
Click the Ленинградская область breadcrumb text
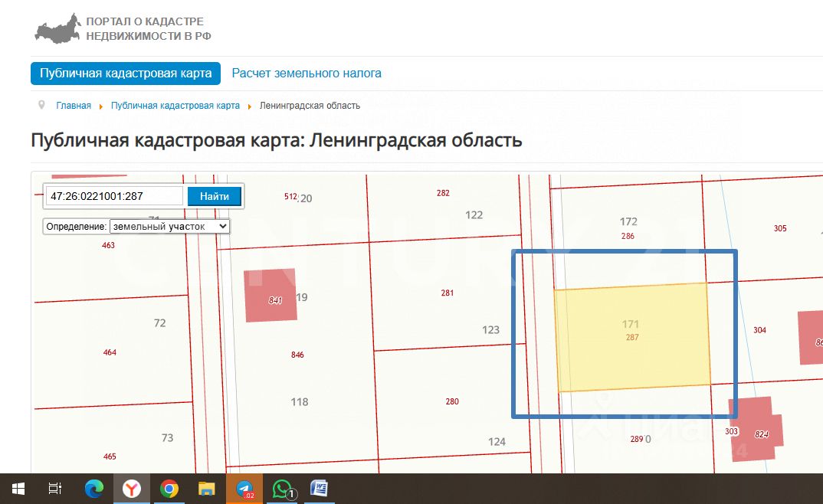tap(310, 106)
